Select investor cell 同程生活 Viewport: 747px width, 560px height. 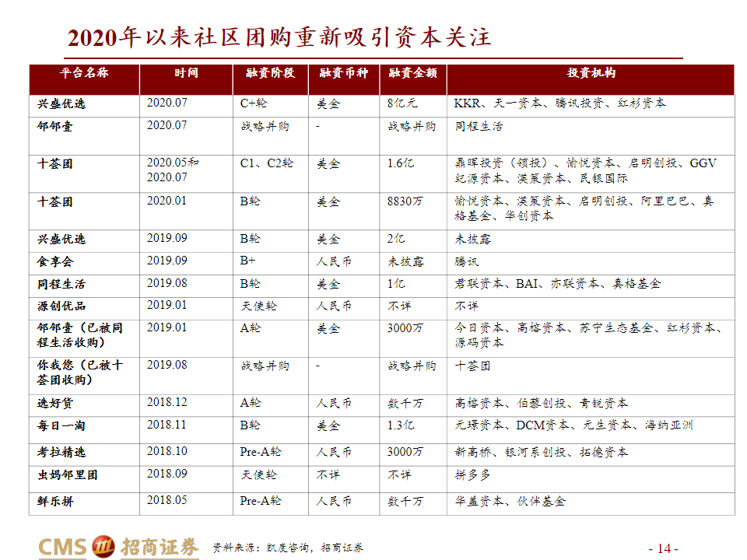click(479, 126)
